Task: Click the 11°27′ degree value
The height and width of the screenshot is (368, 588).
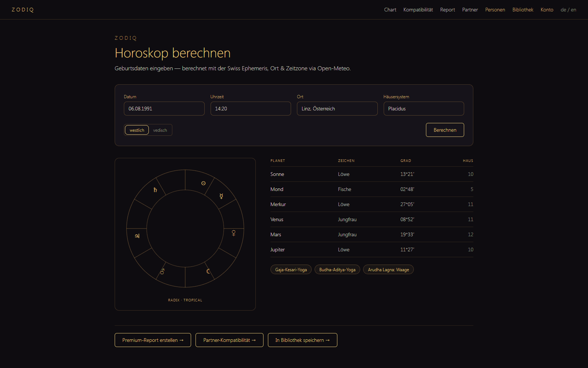Action: [407, 250]
